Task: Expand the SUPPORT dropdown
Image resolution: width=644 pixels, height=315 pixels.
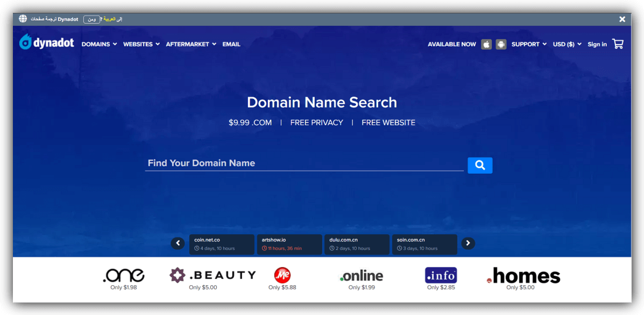Action: (x=529, y=44)
